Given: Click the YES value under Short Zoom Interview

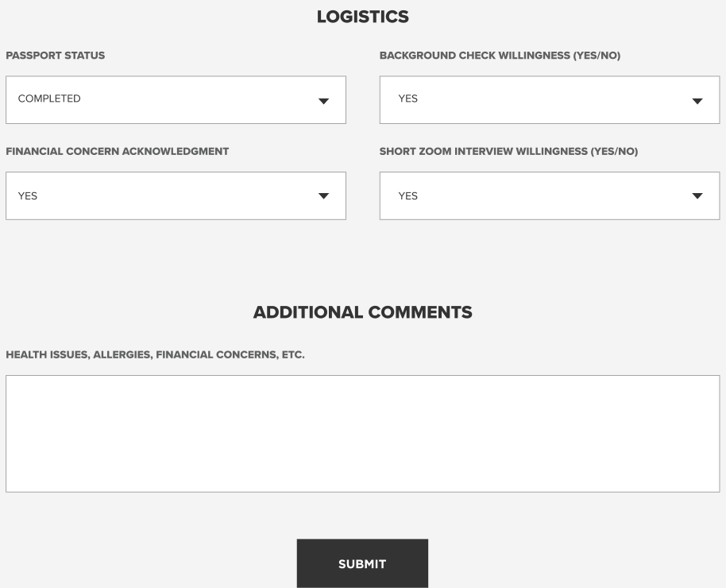Looking at the screenshot, I should point(408,196).
